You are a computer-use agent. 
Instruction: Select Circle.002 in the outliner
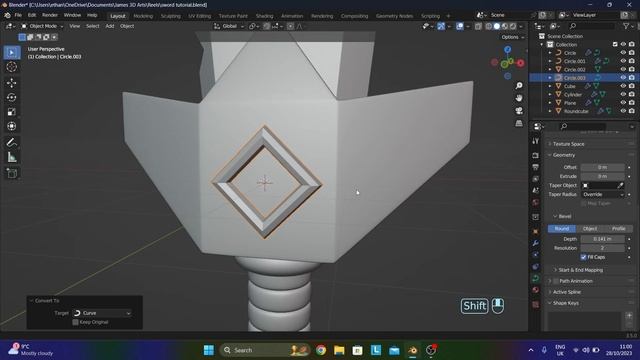pyautogui.click(x=575, y=69)
